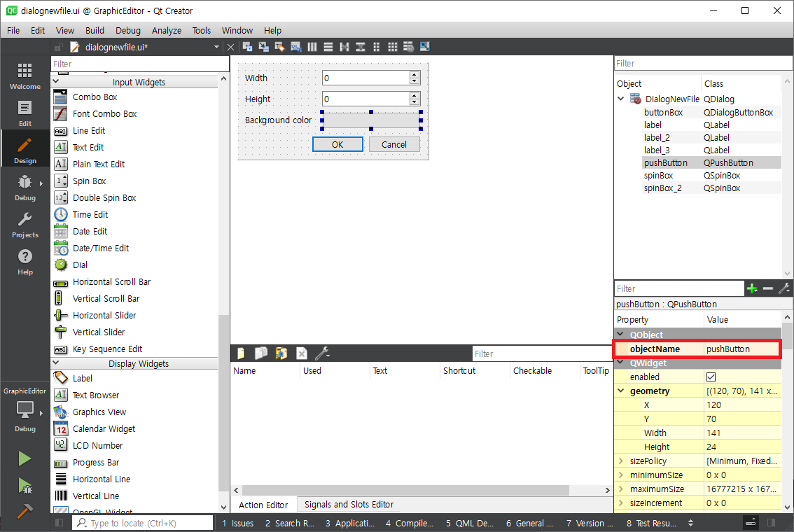The image size is (794, 532).
Task: Remove dynamic property with minus icon
Action: (768, 288)
